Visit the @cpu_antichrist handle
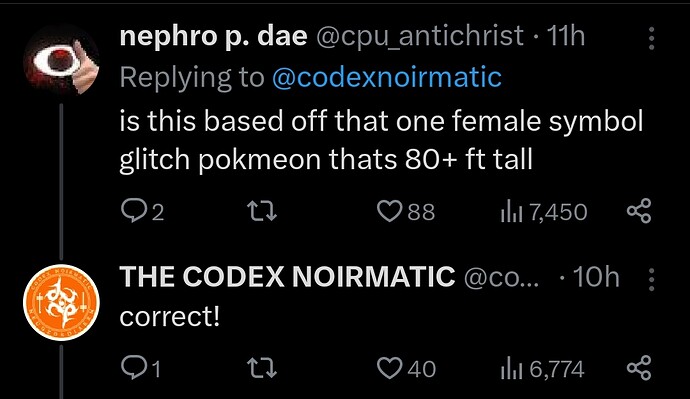Viewport: 690px width, 399px height. point(420,37)
